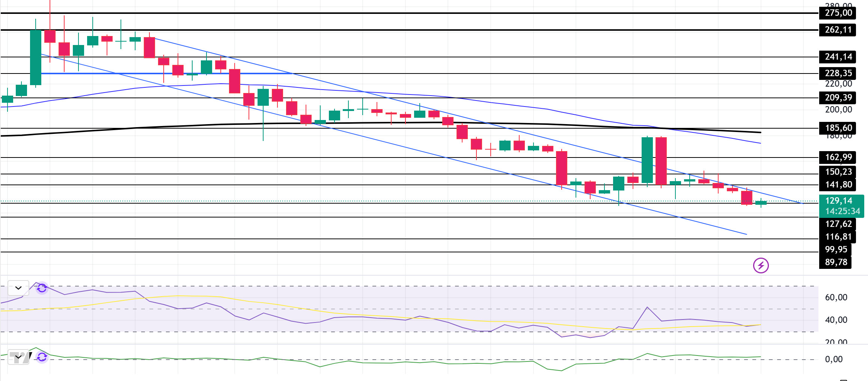868x381 pixels.
Task: Click the 89,78 price level label
Action: [835, 262]
